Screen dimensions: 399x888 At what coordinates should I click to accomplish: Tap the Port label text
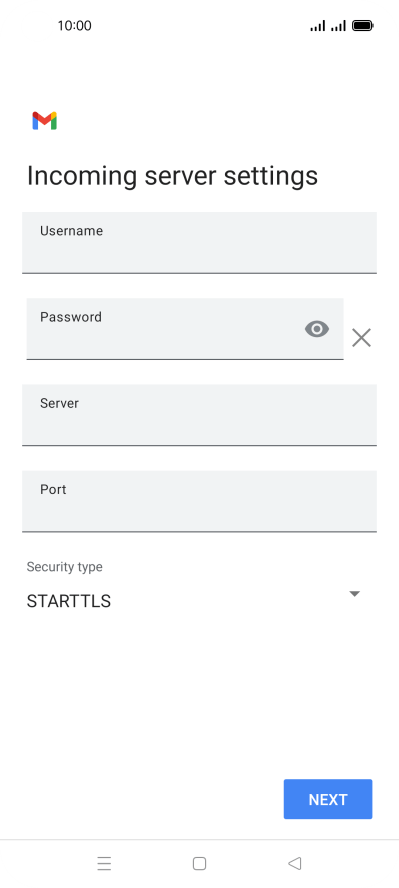pos(53,489)
